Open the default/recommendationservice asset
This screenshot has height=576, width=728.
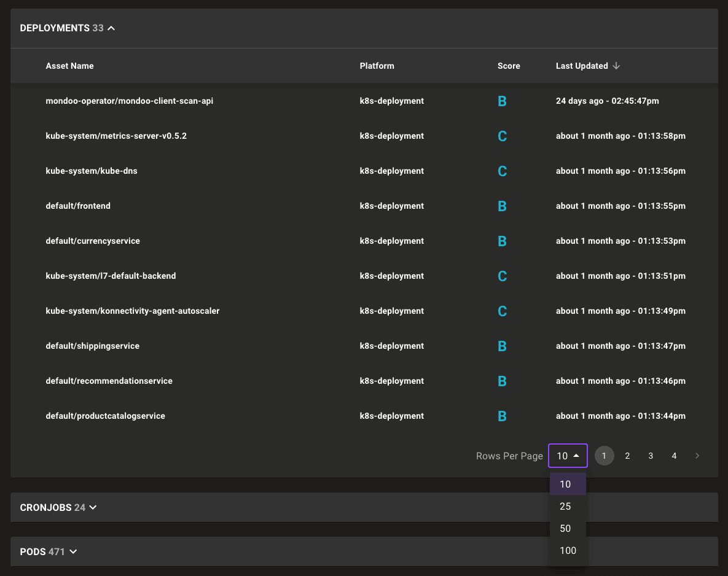click(109, 381)
